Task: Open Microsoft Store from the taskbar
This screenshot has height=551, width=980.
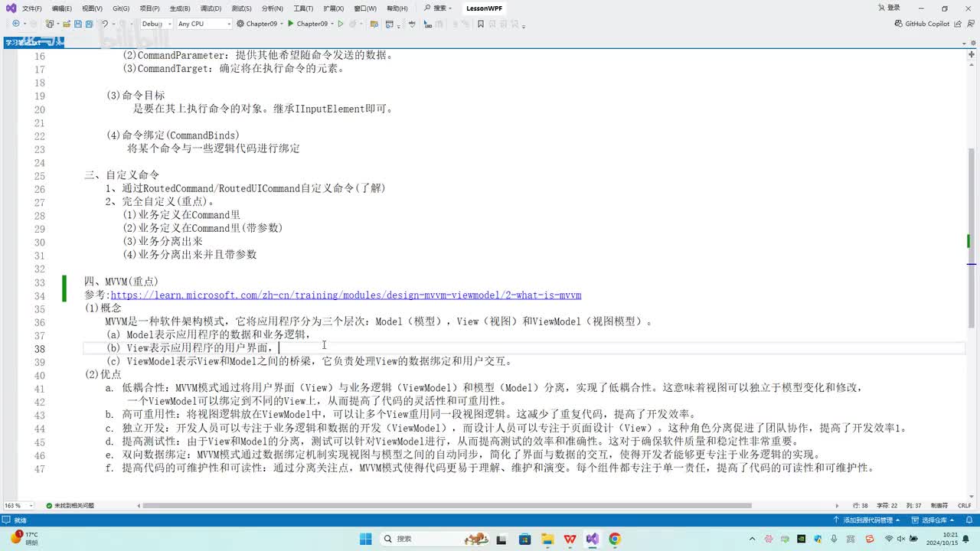Action: [524, 539]
